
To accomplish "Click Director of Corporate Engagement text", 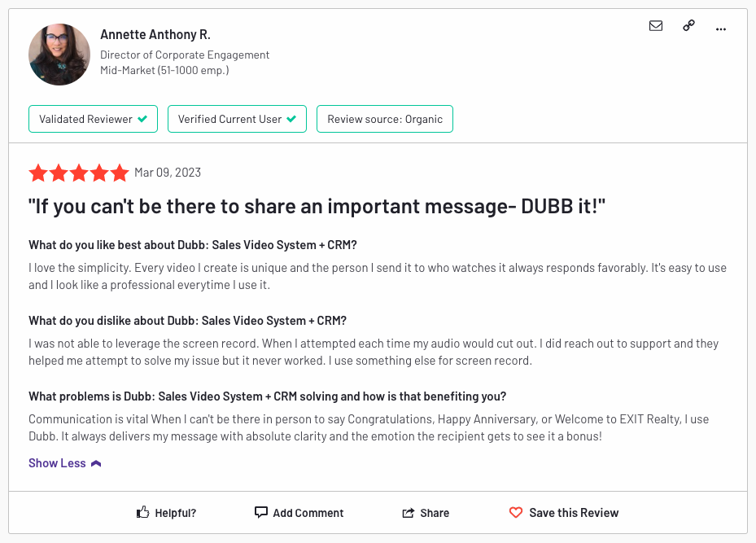I will 185,55.
